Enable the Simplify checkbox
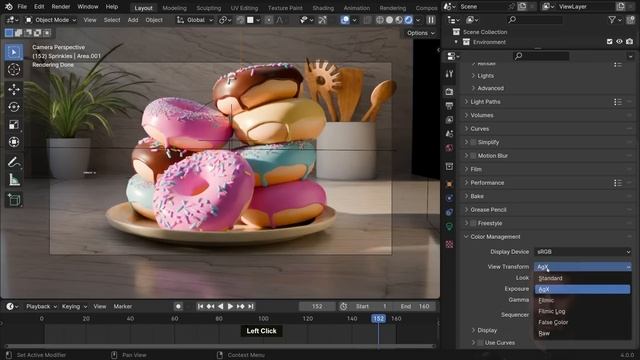This screenshot has width=640, height=360. [473, 142]
